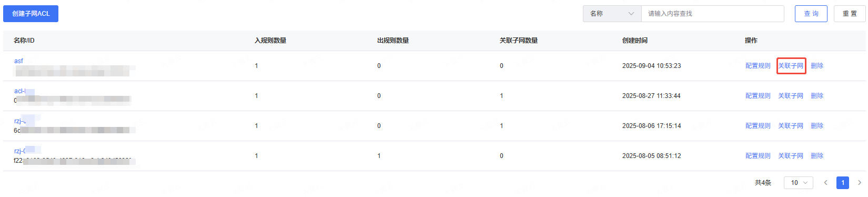Click 配置规则 for the asf row

click(758, 66)
